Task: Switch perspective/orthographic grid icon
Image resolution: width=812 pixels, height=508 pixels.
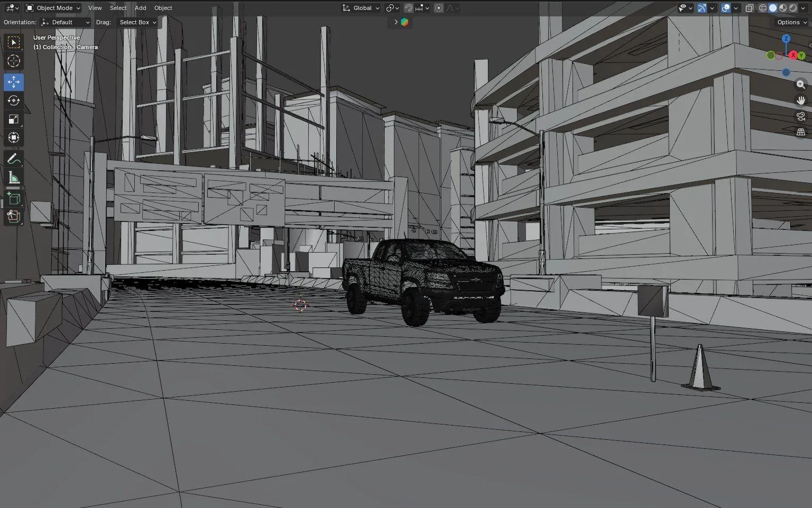Action: click(801, 132)
